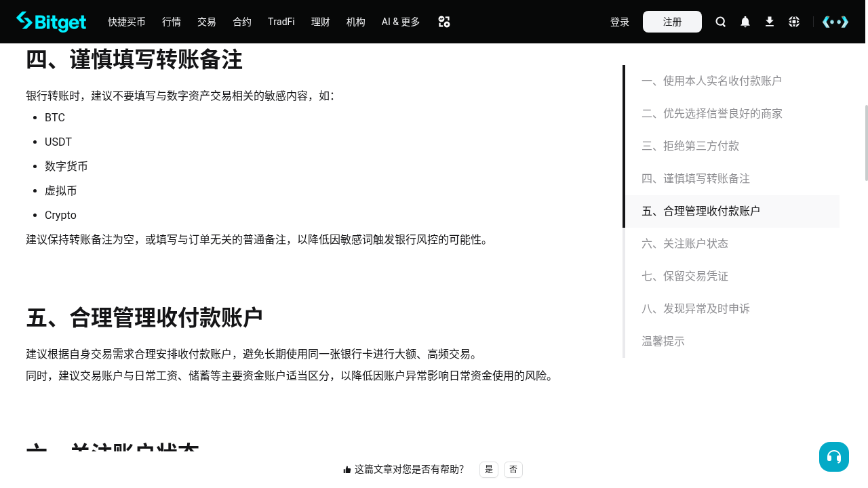Click the BTC bullet item

click(55, 118)
